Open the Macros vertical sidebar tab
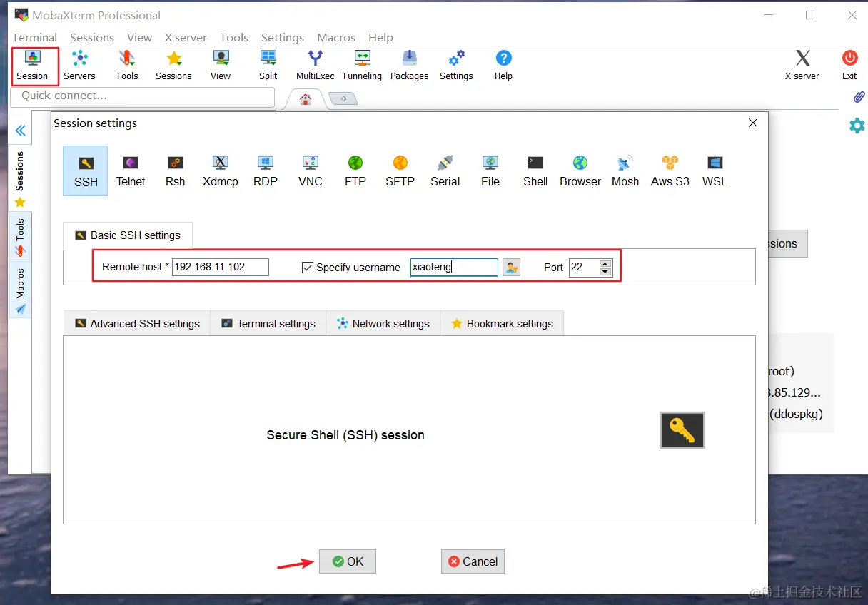This screenshot has width=868, height=605. [20, 290]
